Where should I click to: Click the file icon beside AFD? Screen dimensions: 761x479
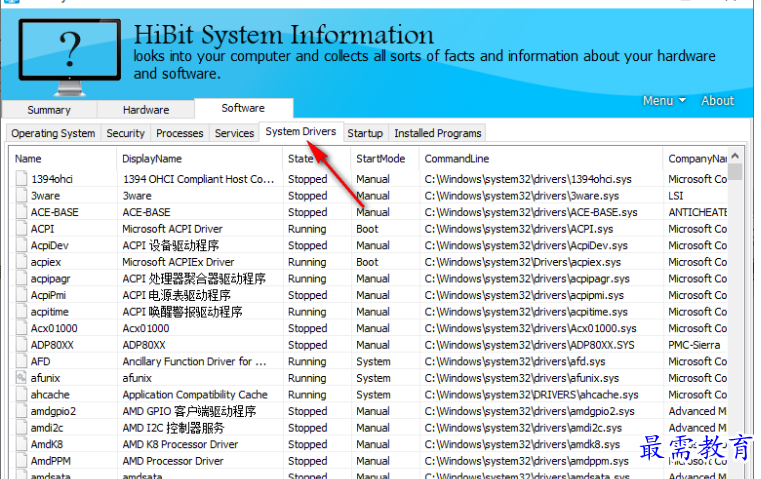[21, 361]
